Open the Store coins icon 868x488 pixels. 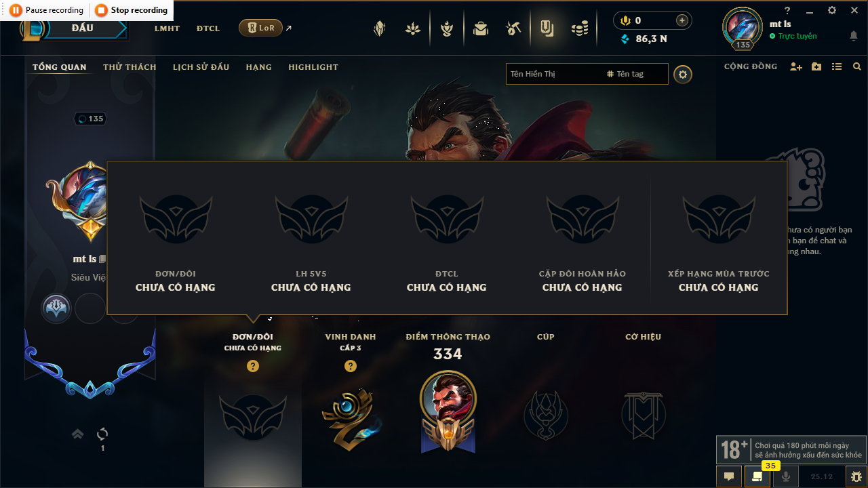point(580,28)
